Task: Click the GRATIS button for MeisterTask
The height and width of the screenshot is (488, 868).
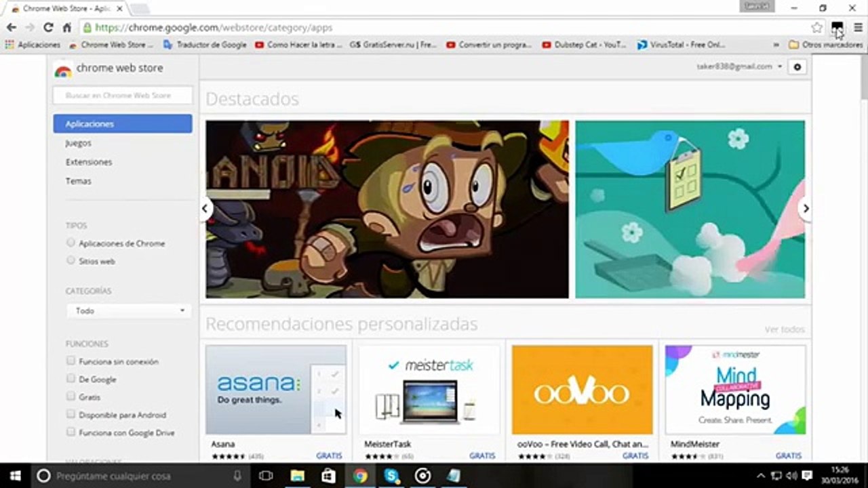Action: coord(482,455)
